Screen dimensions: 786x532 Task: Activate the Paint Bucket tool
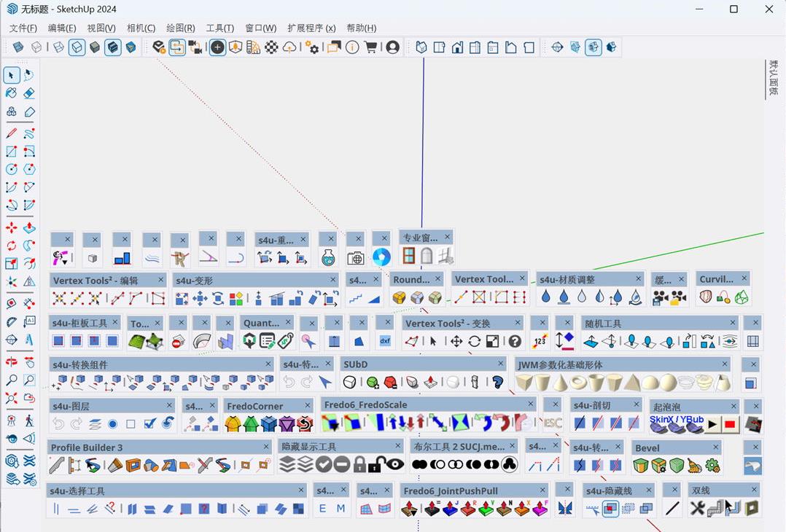coord(11,93)
